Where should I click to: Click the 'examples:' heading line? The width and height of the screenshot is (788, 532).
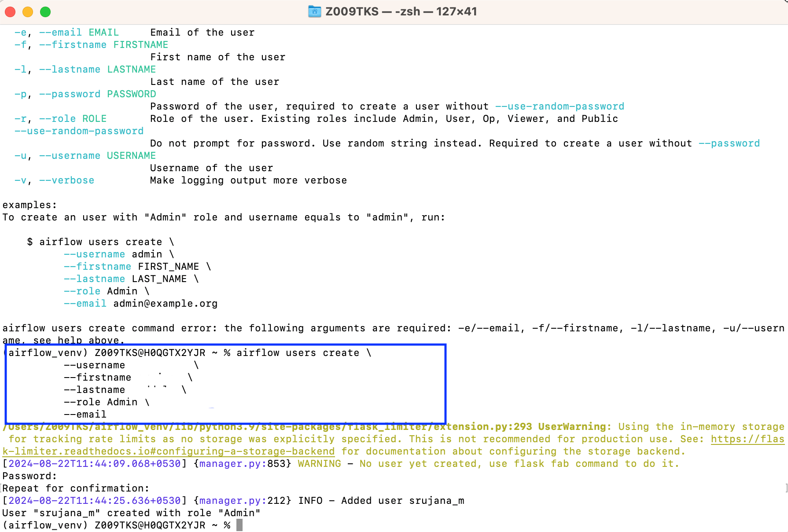click(x=29, y=205)
